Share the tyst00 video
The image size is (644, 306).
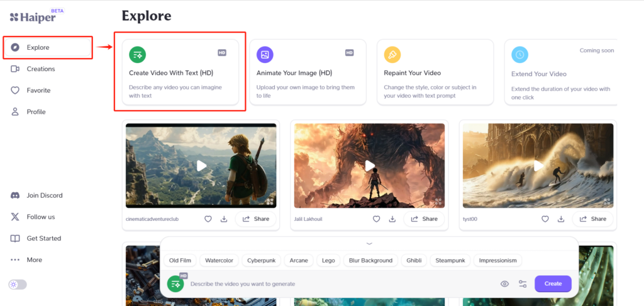pos(592,219)
